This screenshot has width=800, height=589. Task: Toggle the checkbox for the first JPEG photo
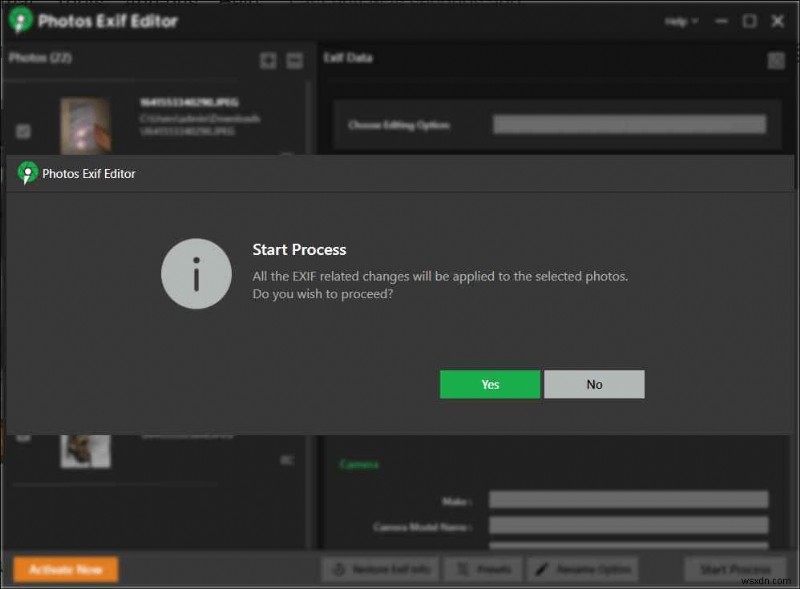(x=23, y=131)
